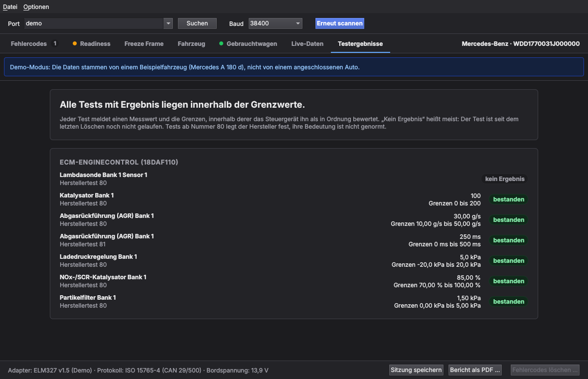Click the ECM-ENGINECONTROL (18DAF110) heading
The width and height of the screenshot is (588, 379).
pyautogui.click(x=119, y=162)
